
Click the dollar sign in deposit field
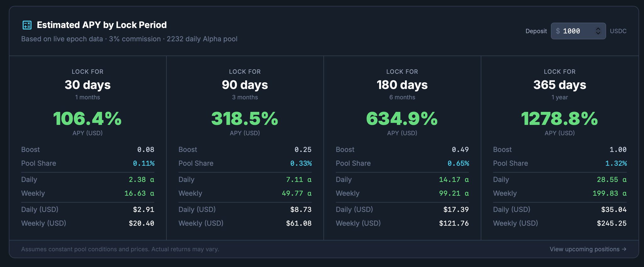[x=558, y=31]
